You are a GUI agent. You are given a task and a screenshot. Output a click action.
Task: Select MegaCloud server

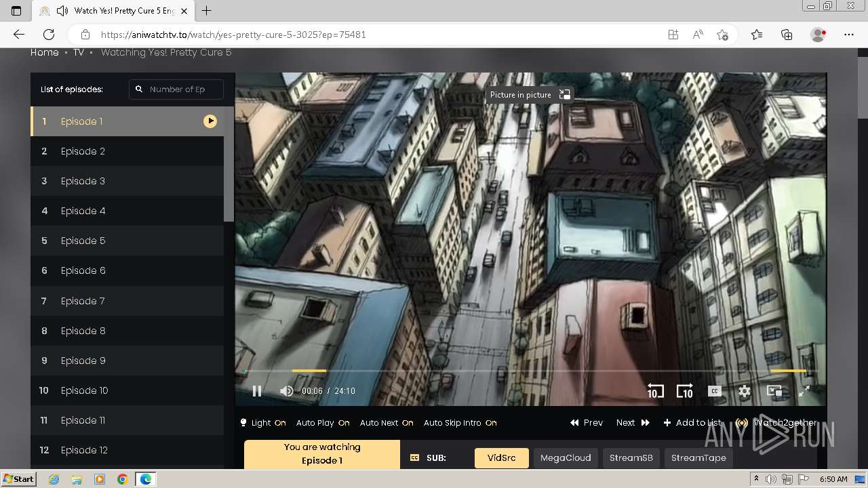click(566, 457)
